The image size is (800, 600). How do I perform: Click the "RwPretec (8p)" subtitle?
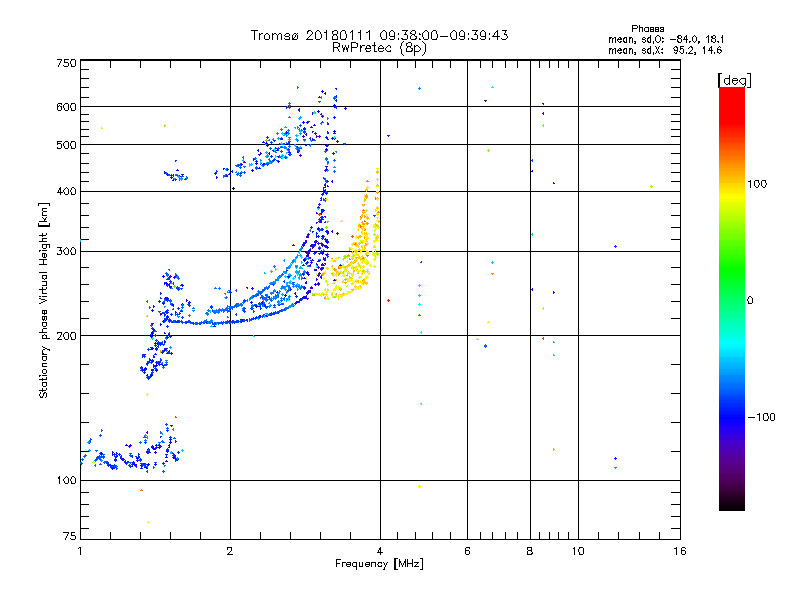379,48
